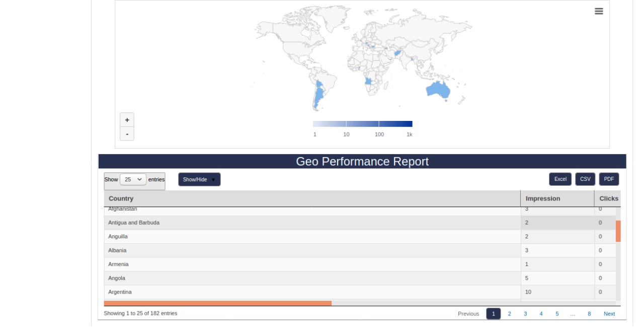Open the chart hamburger menu
Screen dimensions: 644x332
pyautogui.click(x=599, y=11)
